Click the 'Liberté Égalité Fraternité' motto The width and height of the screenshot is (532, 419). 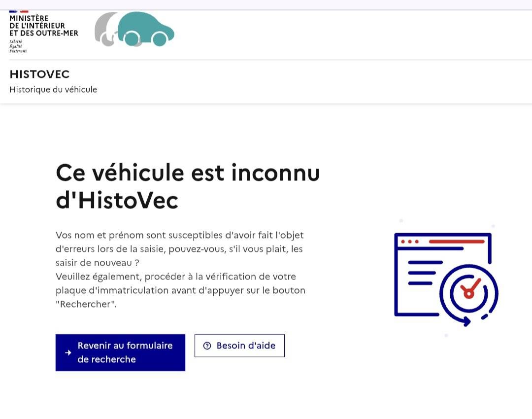[x=18, y=46]
